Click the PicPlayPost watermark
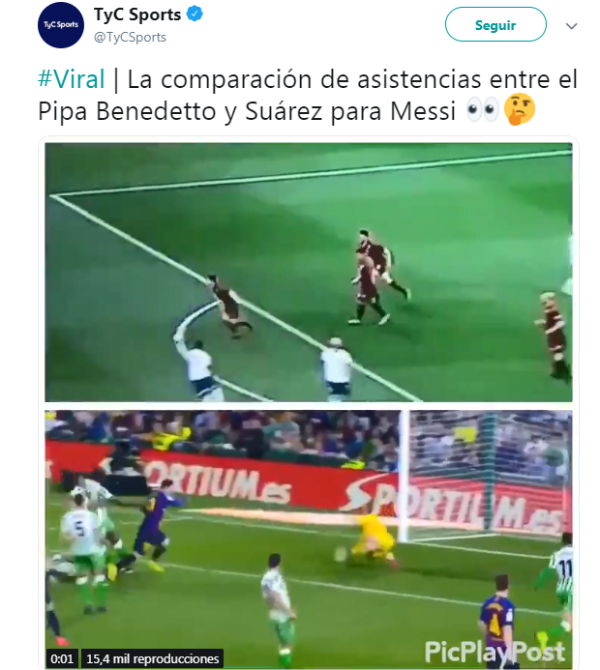This screenshot has height=670, width=600. pos(494,652)
